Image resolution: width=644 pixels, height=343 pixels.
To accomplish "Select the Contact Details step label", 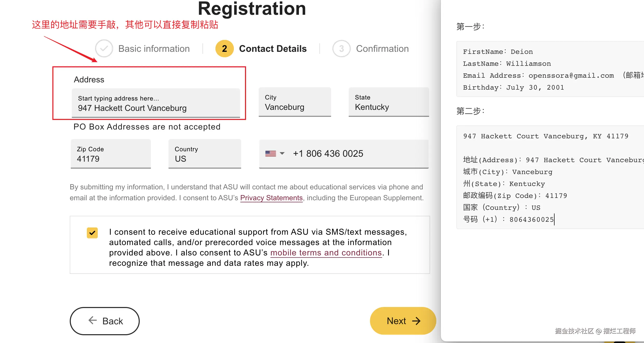I will 273,49.
